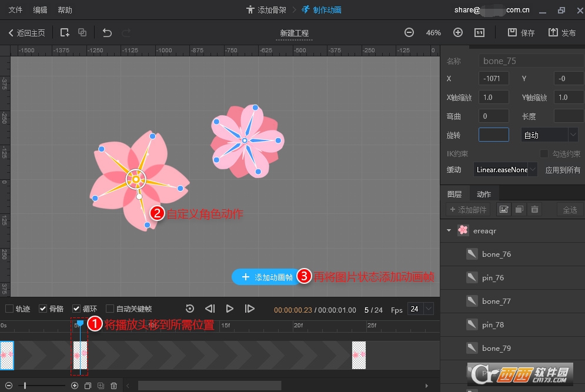
Task: Delete selected frame with timeline trash icon
Action: point(114,386)
